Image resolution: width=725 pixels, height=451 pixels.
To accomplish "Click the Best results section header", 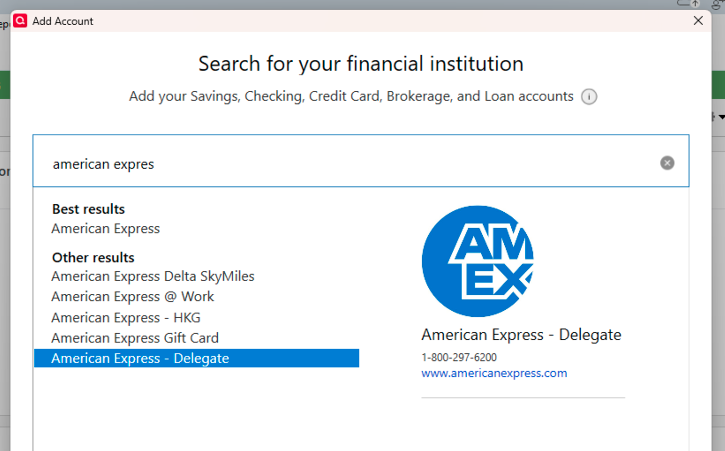I will pos(88,209).
